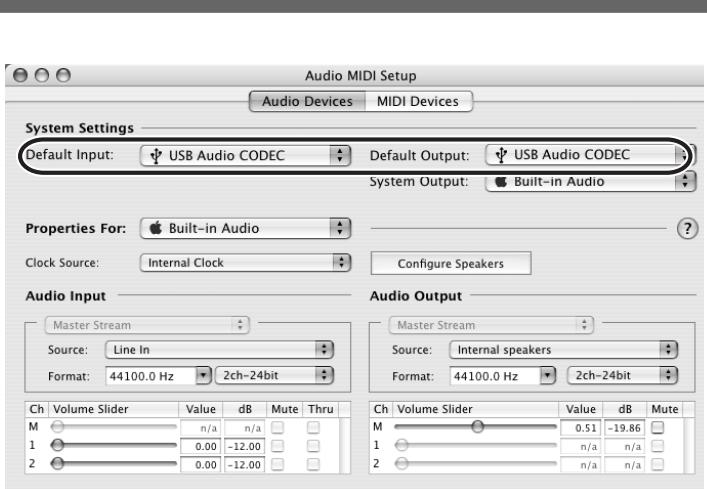
Task: Click the System Settings heading
Action: 80,128
